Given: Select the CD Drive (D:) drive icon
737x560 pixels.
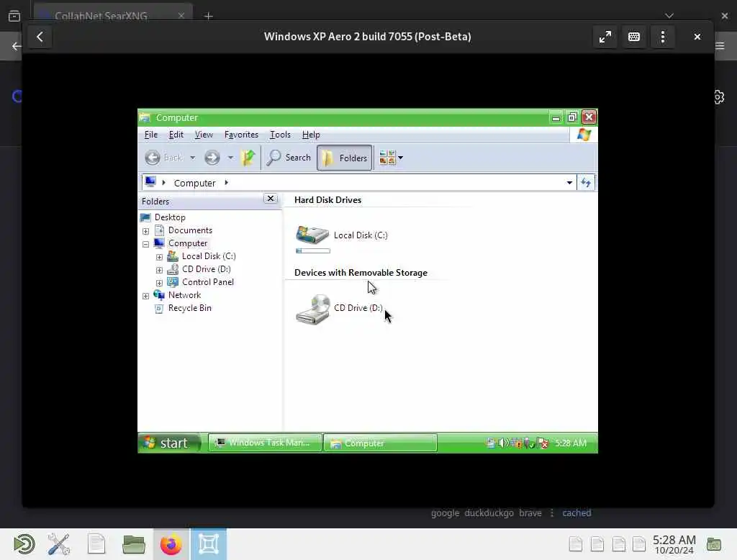Looking at the screenshot, I should [313, 309].
